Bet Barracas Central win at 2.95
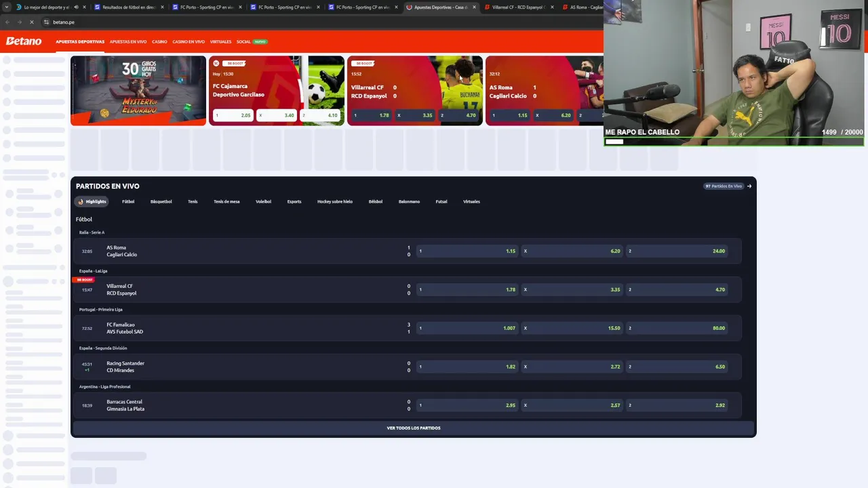The height and width of the screenshot is (488, 868). click(468, 405)
